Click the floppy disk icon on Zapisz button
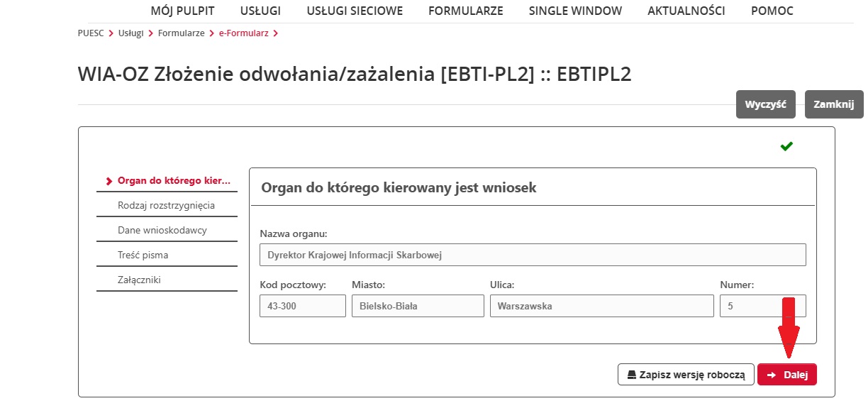868x418 pixels. (630, 374)
